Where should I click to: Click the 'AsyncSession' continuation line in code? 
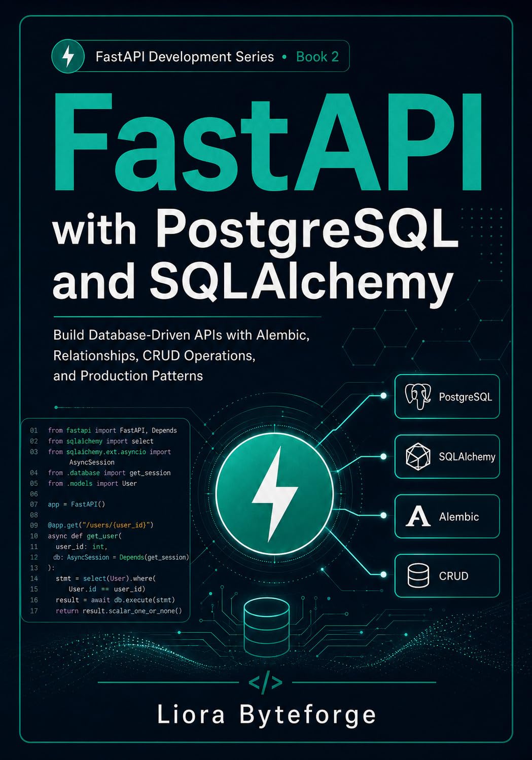tap(92, 462)
